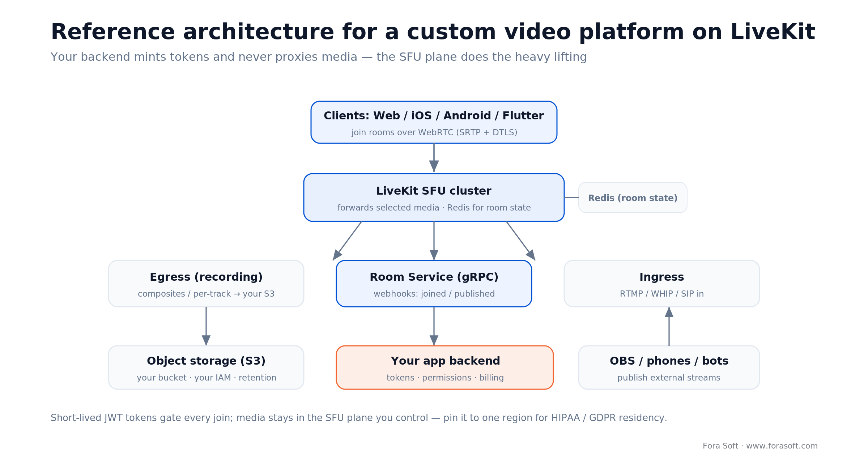This screenshot has height=463, width=868.
Task: Click the LiveKit SFU cluster box
Action: click(434, 197)
